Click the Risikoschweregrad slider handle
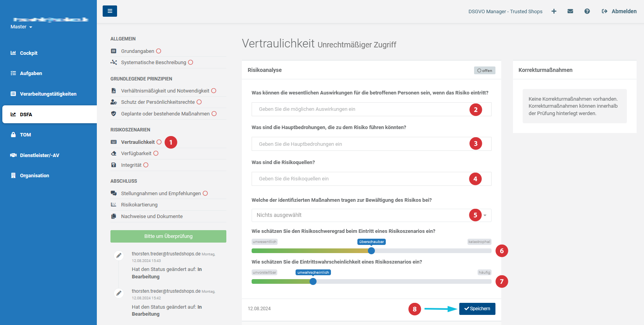Viewport: 644px width, 325px height. 371,251
